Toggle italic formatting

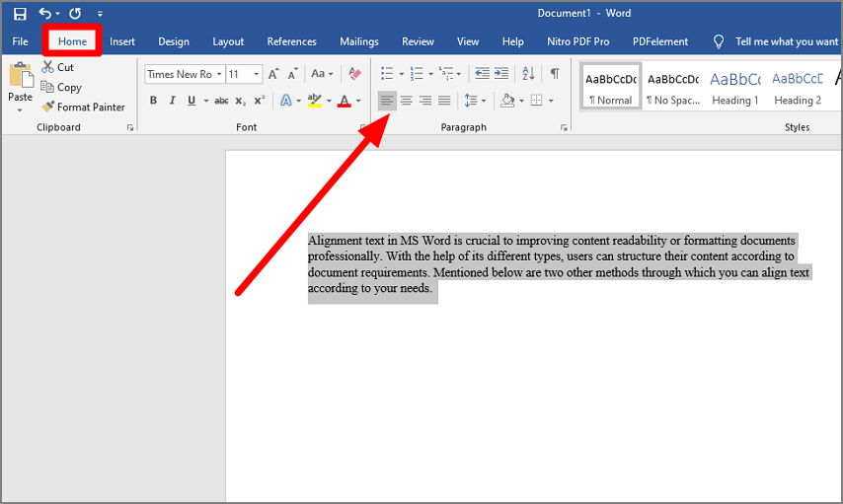[172, 101]
